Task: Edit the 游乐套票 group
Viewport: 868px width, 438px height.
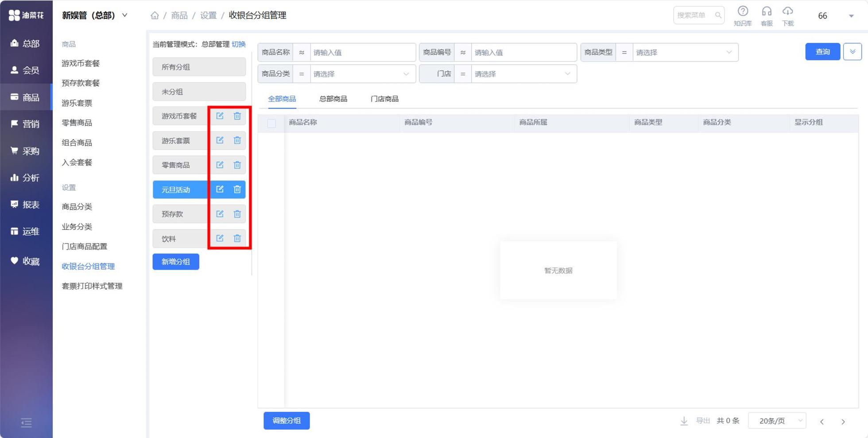Action: click(220, 140)
